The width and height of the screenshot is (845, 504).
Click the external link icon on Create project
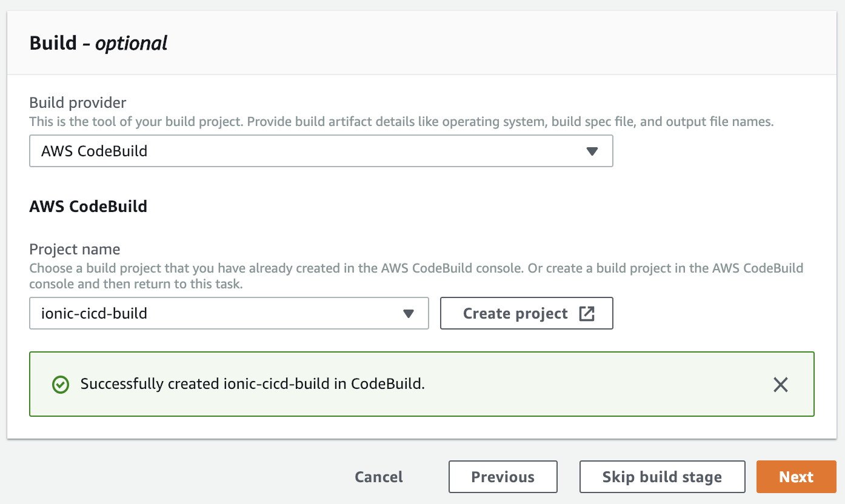(587, 313)
